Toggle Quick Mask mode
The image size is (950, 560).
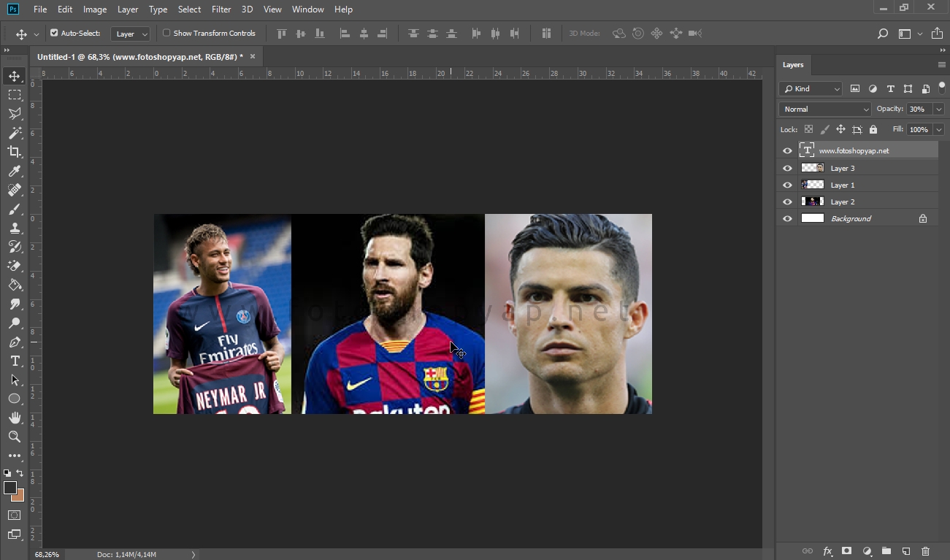point(15,515)
